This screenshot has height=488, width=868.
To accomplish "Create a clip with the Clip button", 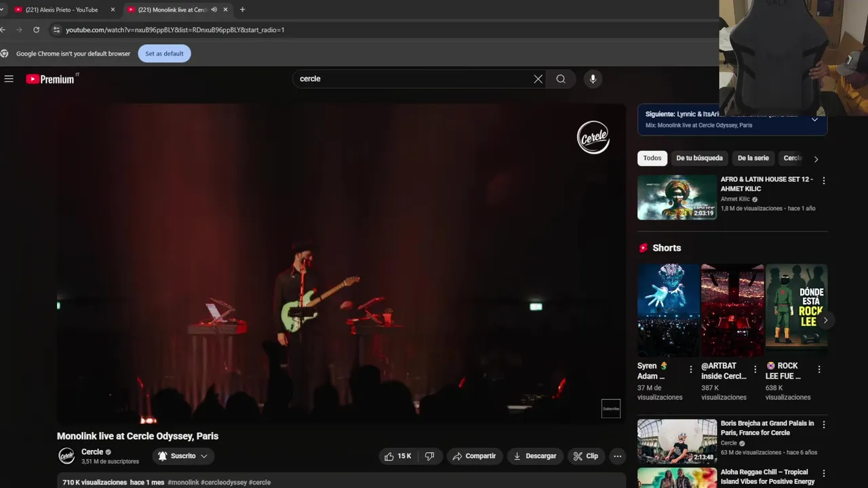I will tap(586, 456).
